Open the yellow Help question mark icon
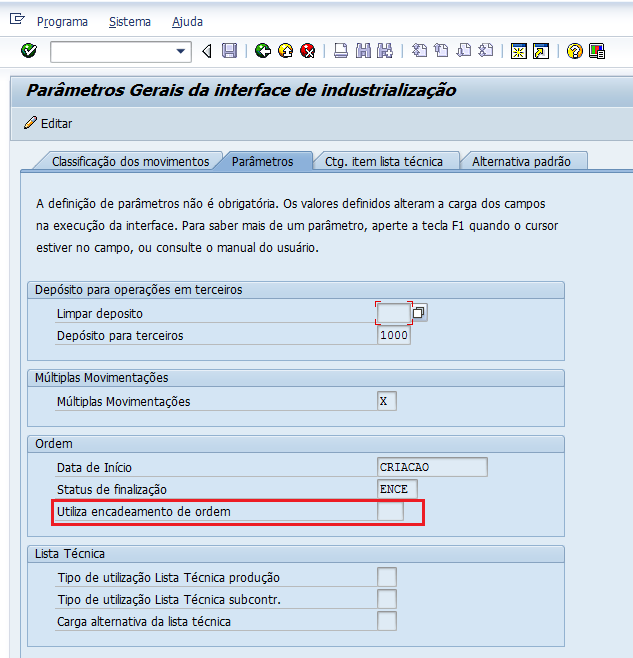 pos(574,51)
